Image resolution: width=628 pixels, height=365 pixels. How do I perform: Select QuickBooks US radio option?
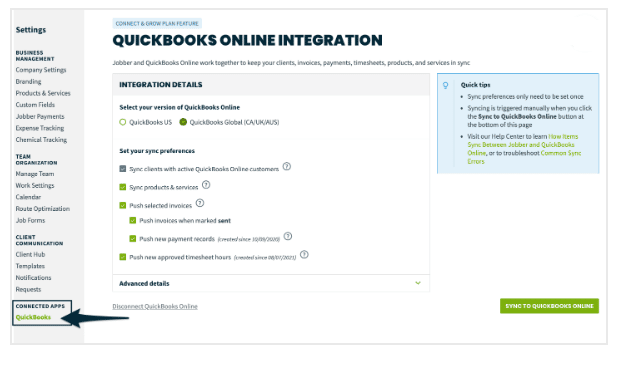pyautogui.click(x=123, y=122)
